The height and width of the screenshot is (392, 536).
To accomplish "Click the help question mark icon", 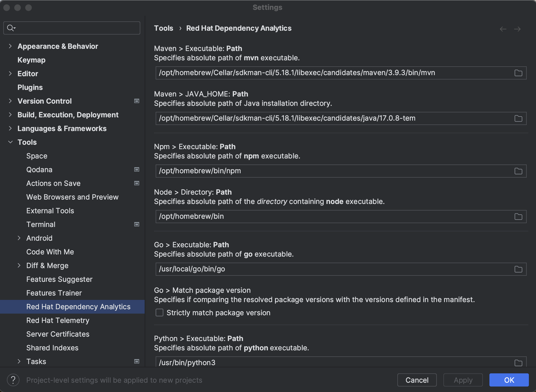I will pos(13,380).
